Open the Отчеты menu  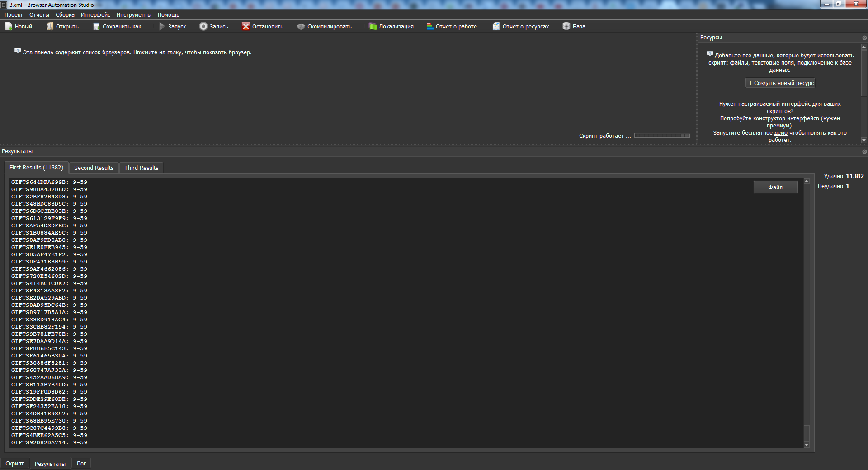[x=39, y=15]
